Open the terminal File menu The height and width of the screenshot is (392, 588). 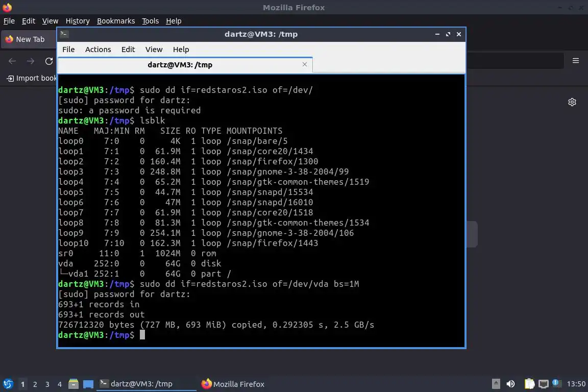[68, 50]
